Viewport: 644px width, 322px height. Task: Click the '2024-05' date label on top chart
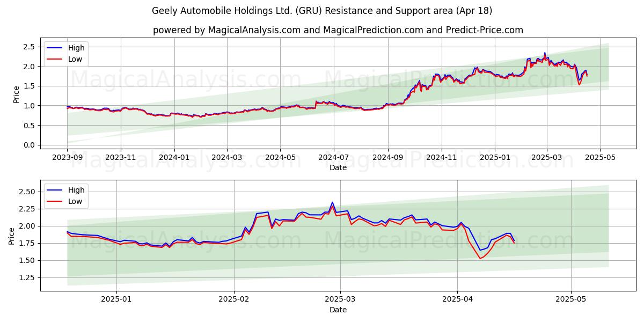(280, 158)
